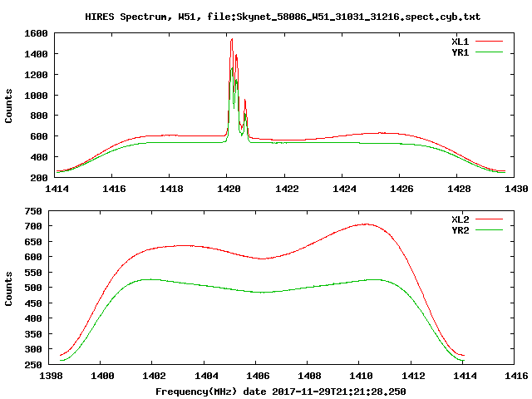532x399 pixels.
Task: Click the 500 tick label on bottom y-axis
Action: 33,288
